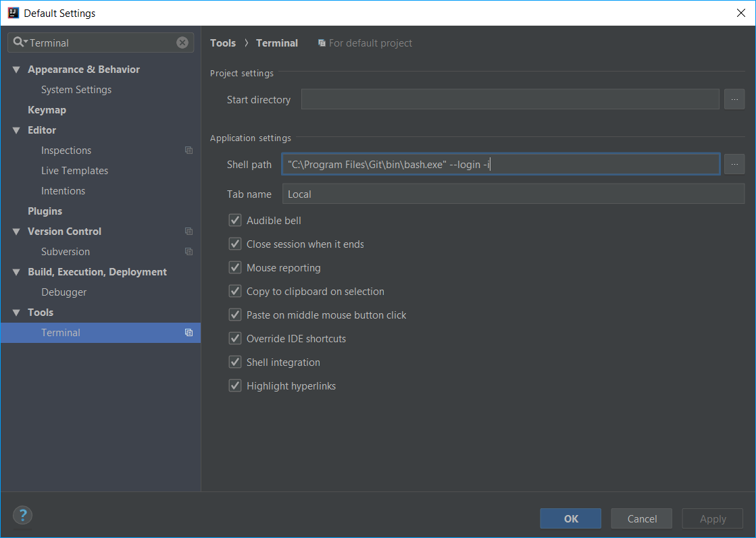Collapse the Build, Execution, Deployment node

[x=16, y=272]
